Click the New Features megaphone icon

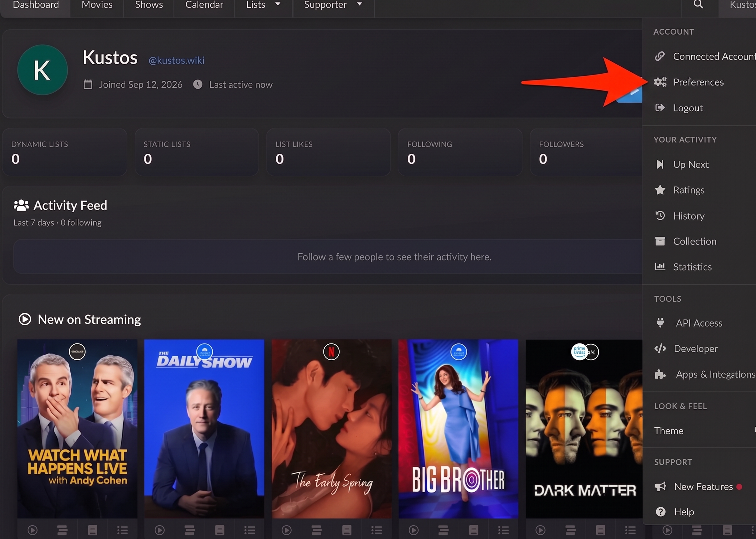click(661, 487)
